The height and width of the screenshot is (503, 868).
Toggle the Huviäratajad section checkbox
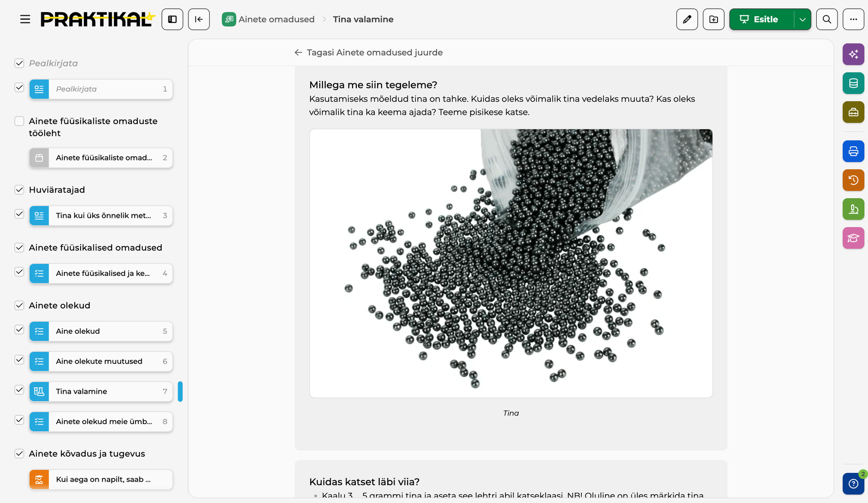coord(19,189)
